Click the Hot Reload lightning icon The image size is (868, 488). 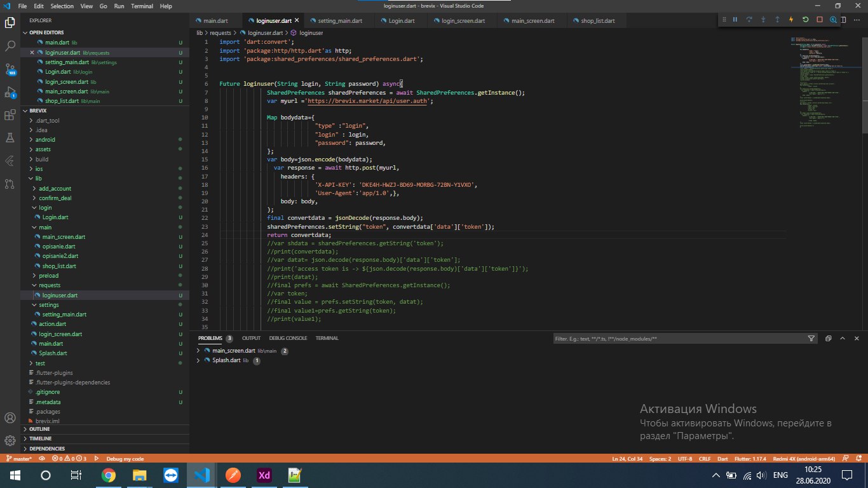click(791, 20)
